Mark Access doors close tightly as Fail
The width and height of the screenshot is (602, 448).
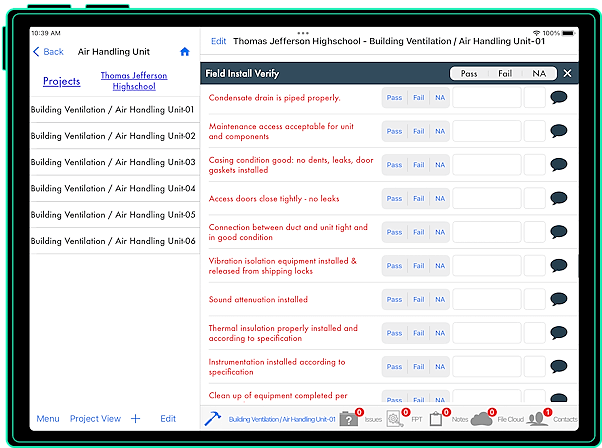[x=418, y=198]
